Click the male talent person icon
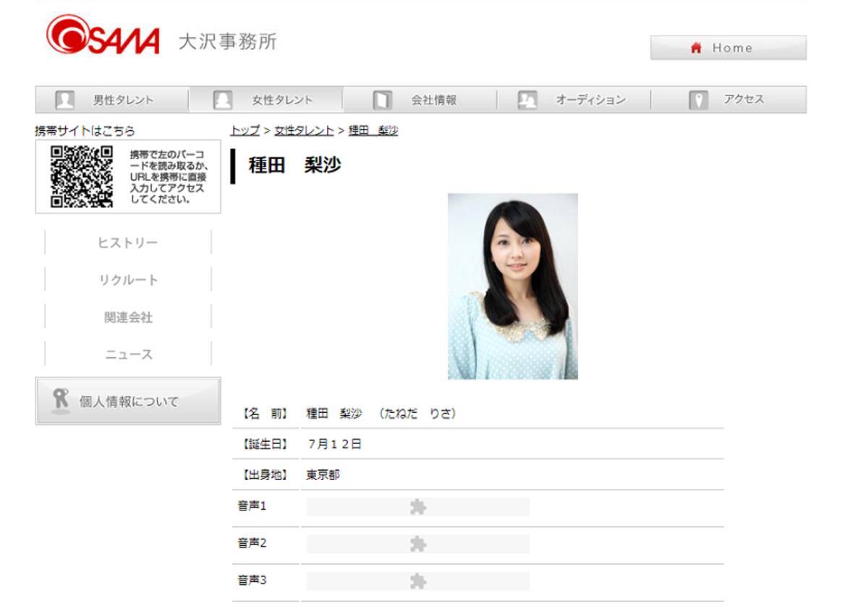The height and width of the screenshot is (611, 868). [65, 100]
